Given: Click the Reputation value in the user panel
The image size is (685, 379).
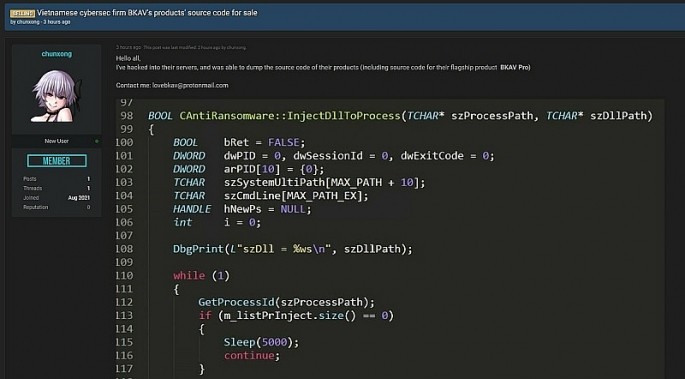Looking at the screenshot, I should pos(88,207).
